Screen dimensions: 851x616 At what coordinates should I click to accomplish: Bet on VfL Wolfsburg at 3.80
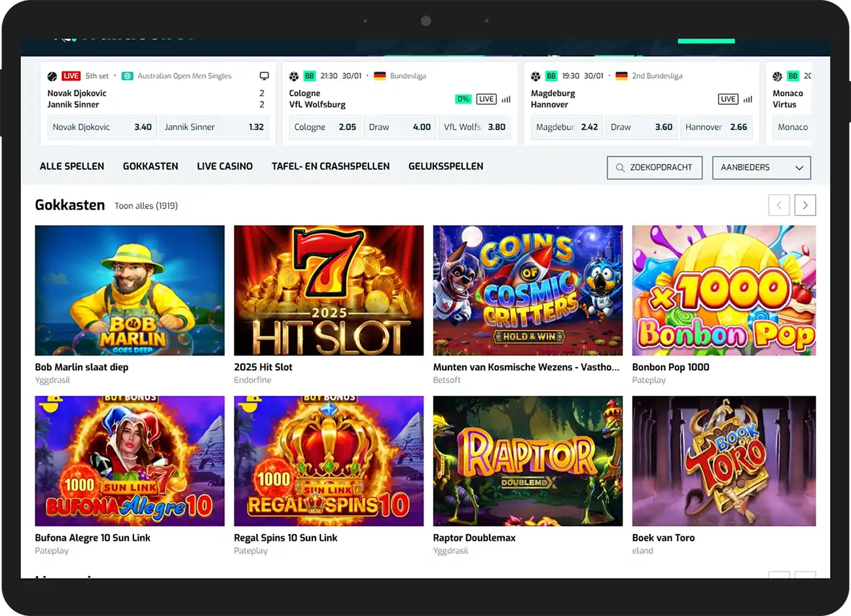[x=475, y=127]
